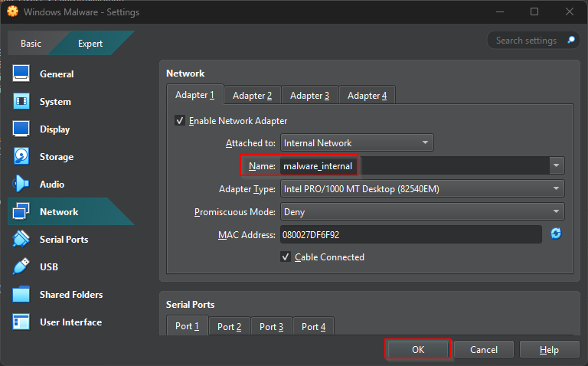The image size is (588, 366).
Task: Select the Network section monitors icon
Action: pos(21,211)
